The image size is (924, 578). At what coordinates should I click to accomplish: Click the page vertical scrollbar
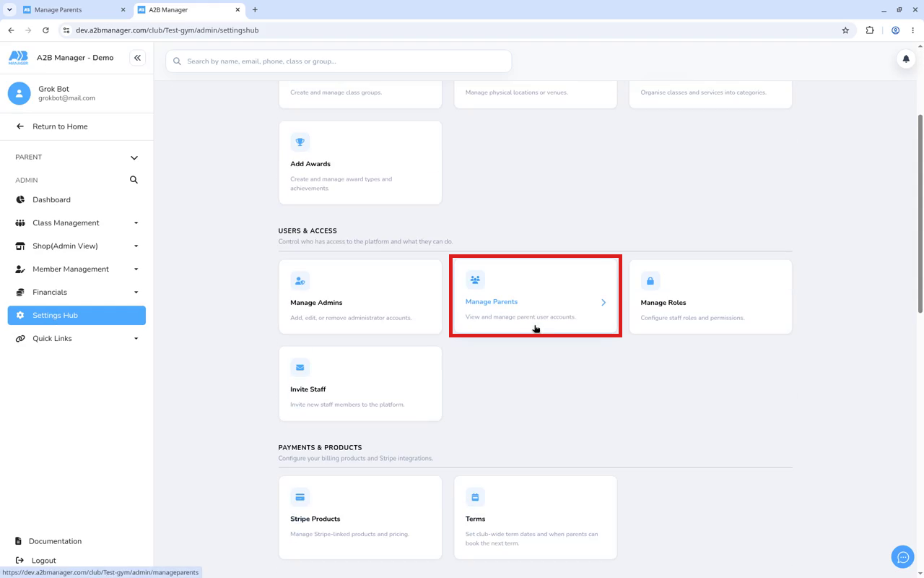920,213
